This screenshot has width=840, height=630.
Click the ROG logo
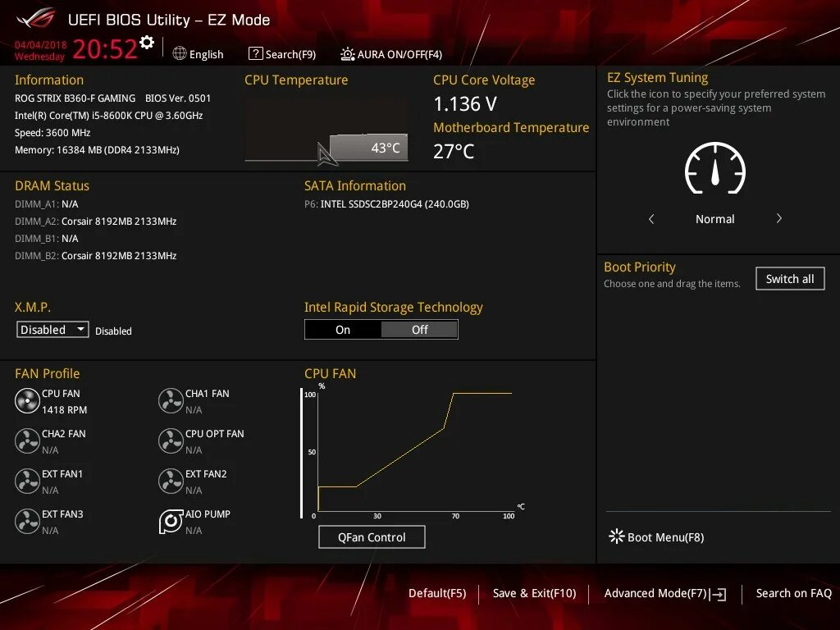pos(36,20)
